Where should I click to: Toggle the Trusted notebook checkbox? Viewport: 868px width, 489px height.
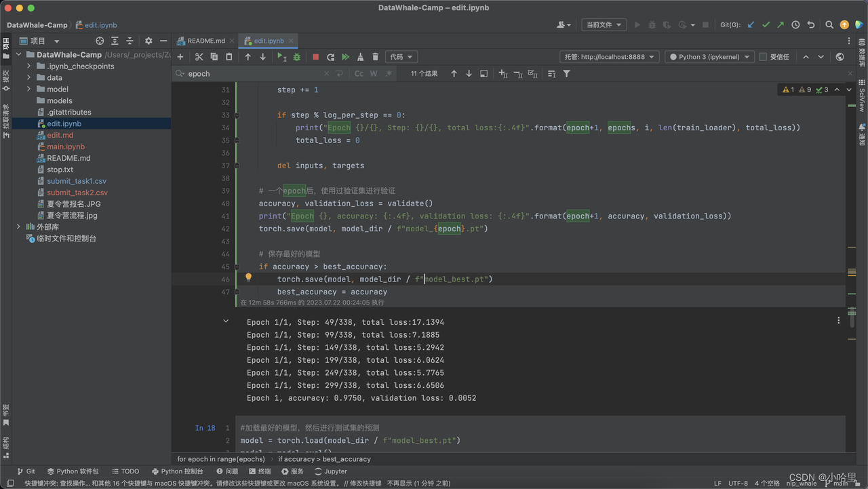pos(763,57)
